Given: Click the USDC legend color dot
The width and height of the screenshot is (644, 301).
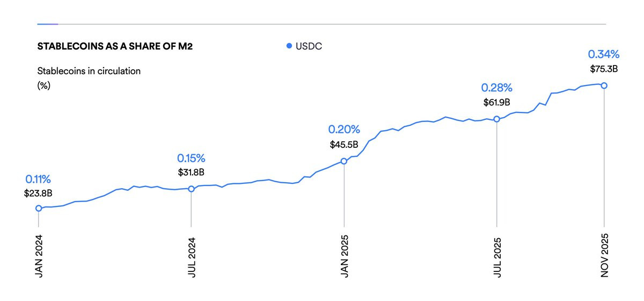Looking at the screenshot, I should (x=290, y=47).
